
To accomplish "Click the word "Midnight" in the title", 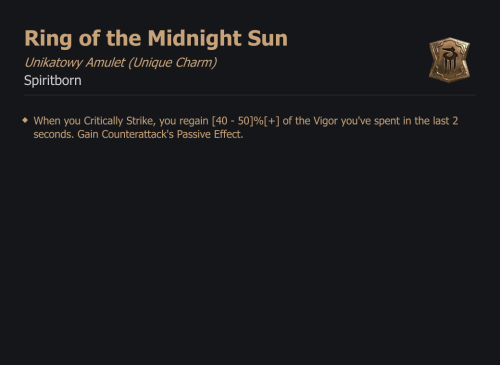I will pyautogui.click(x=195, y=39).
